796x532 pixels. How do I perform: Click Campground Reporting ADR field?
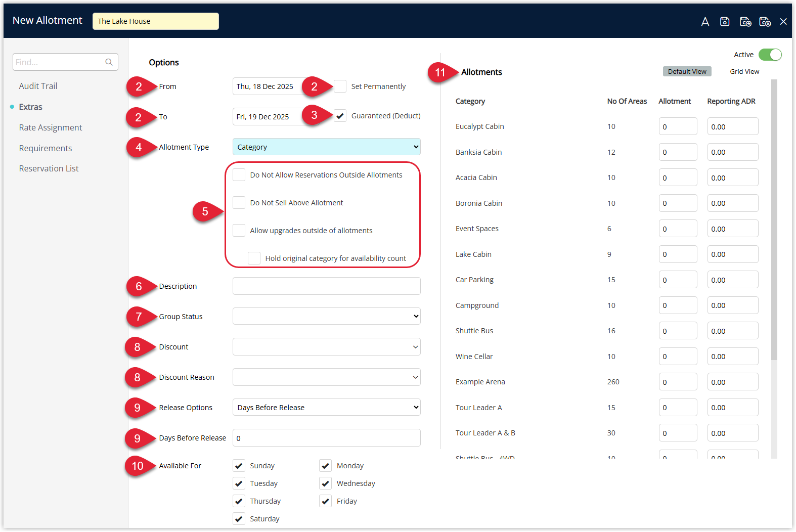pyautogui.click(x=733, y=305)
